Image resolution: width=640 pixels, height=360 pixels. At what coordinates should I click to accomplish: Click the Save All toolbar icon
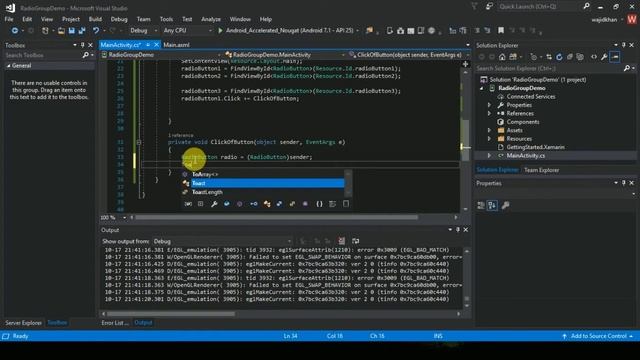[82, 31]
